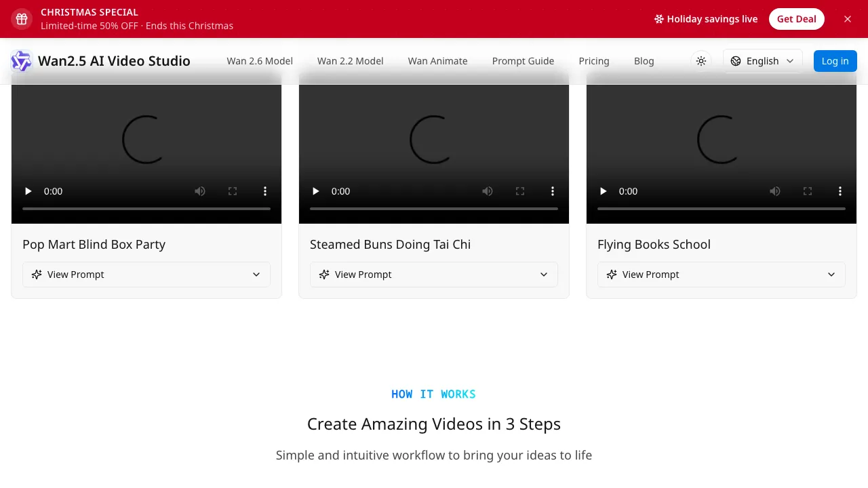
Task: Open more options on the Flying Books video
Action: [840, 191]
